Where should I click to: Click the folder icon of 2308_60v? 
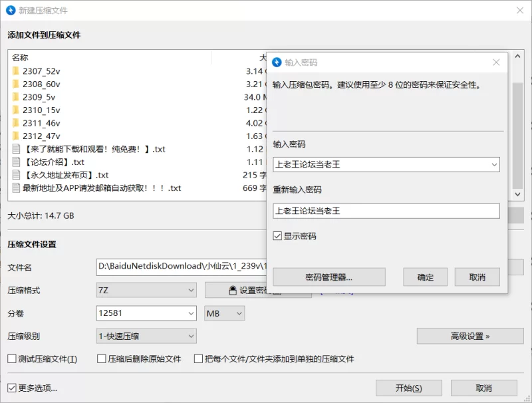15,84
